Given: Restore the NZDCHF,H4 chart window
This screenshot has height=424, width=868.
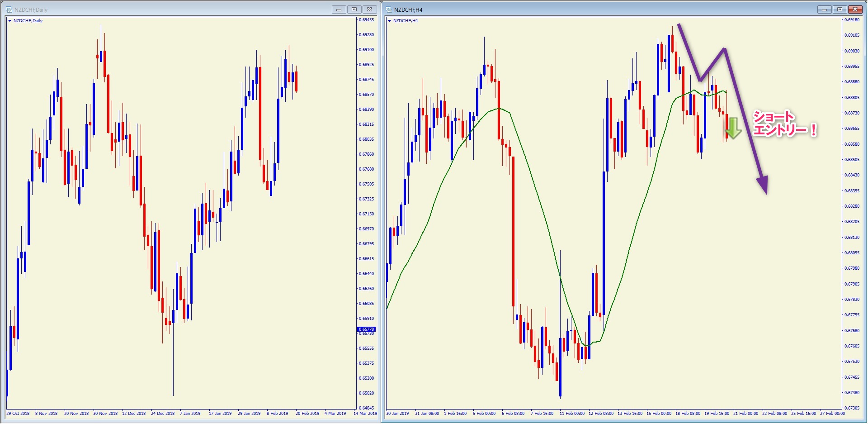Looking at the screenshot, I should (840, 10).
